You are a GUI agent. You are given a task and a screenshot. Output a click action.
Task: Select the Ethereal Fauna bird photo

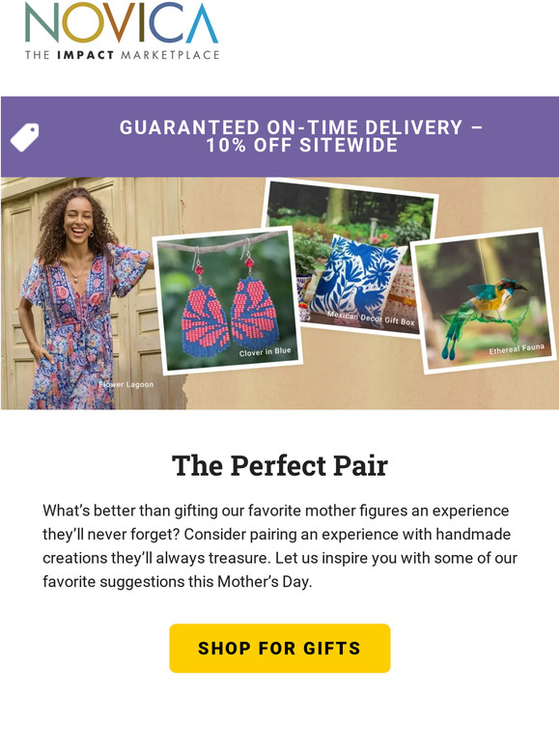tap(483, 301)
